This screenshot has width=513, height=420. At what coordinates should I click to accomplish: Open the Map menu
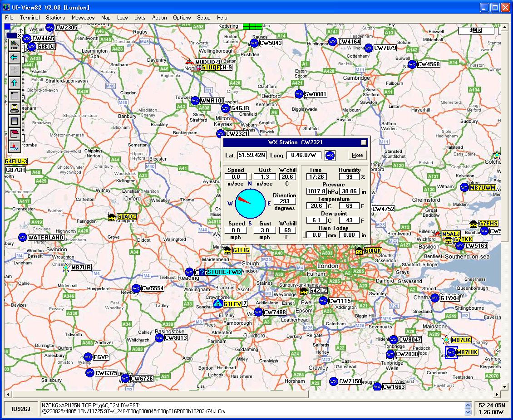coord(106,18)
